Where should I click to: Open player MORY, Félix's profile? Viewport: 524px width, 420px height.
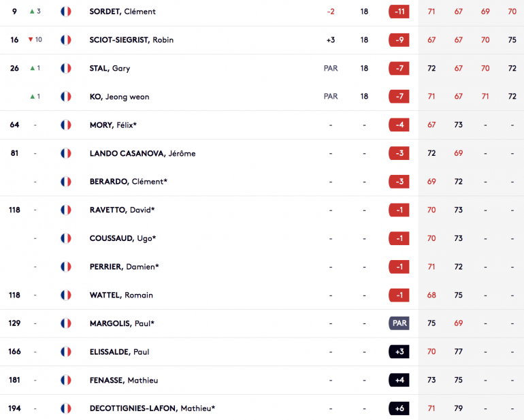[x=113, y=125]
